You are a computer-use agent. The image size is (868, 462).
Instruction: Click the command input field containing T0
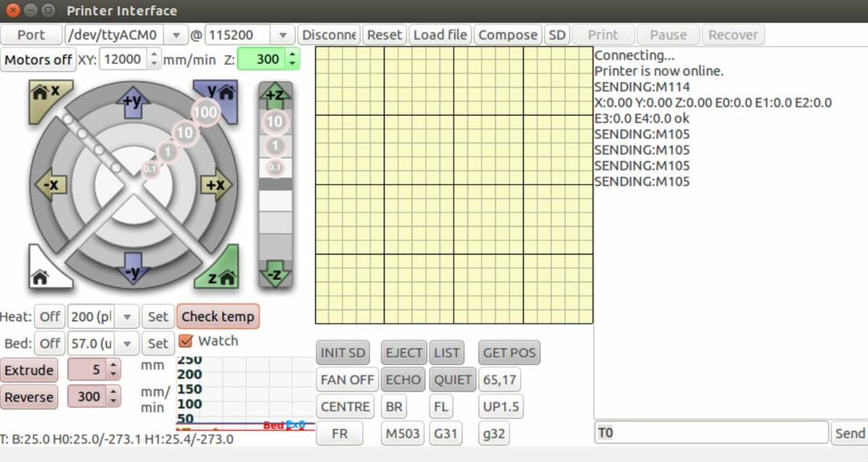(711, 432)
